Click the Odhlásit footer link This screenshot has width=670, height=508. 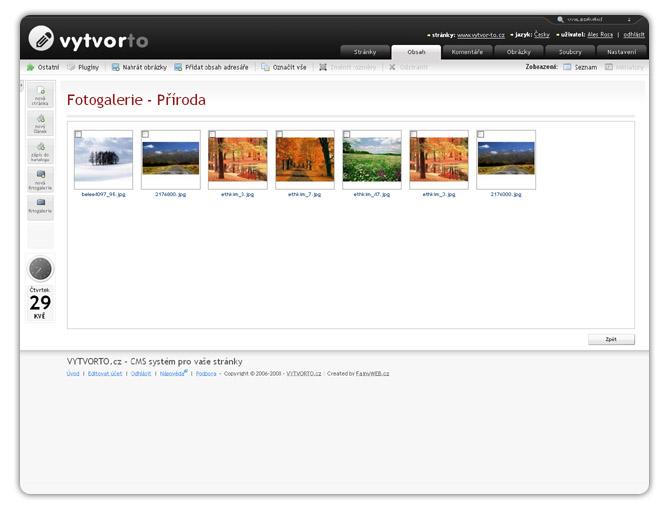(x=141, y=373)
